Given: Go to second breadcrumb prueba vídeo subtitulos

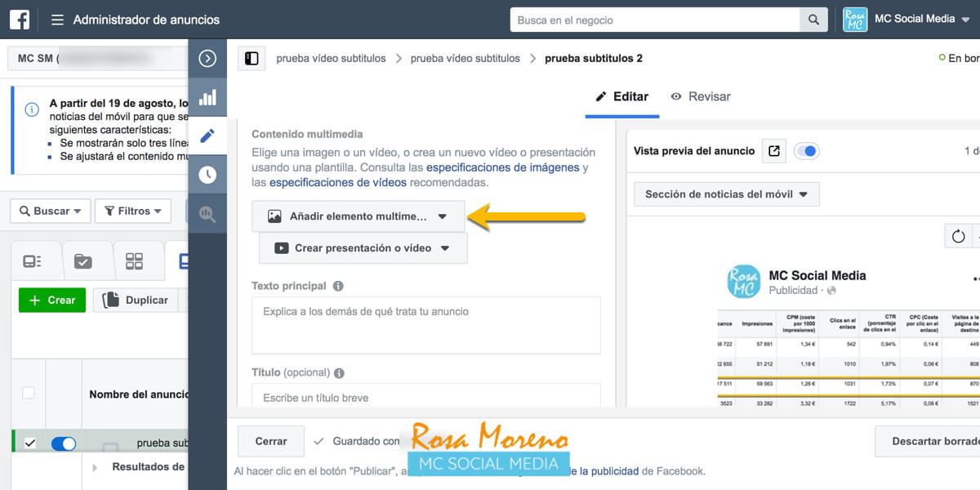Looking at the screenshot, I should 465,58.
